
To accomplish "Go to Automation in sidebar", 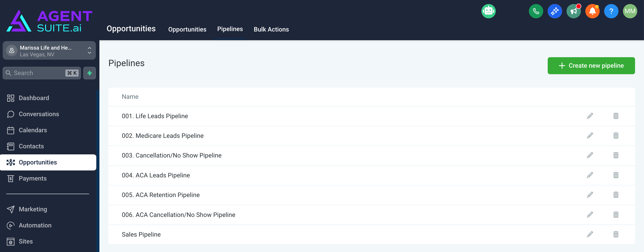I will pos(35,225).
